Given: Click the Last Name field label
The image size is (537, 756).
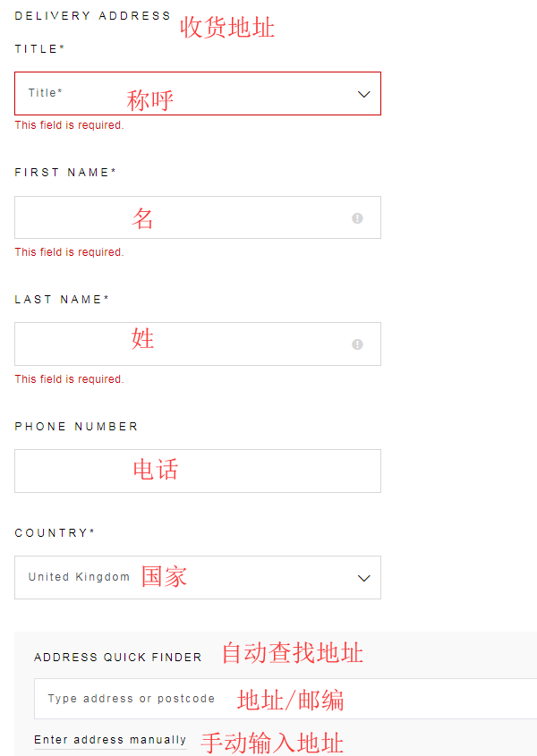Looking at the screenshot, I should coord(62,299).
